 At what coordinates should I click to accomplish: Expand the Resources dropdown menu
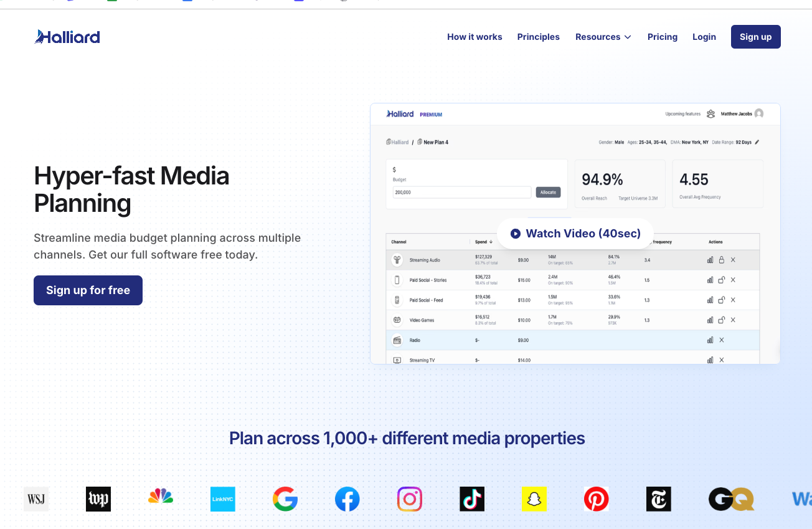tap(603, 37)
